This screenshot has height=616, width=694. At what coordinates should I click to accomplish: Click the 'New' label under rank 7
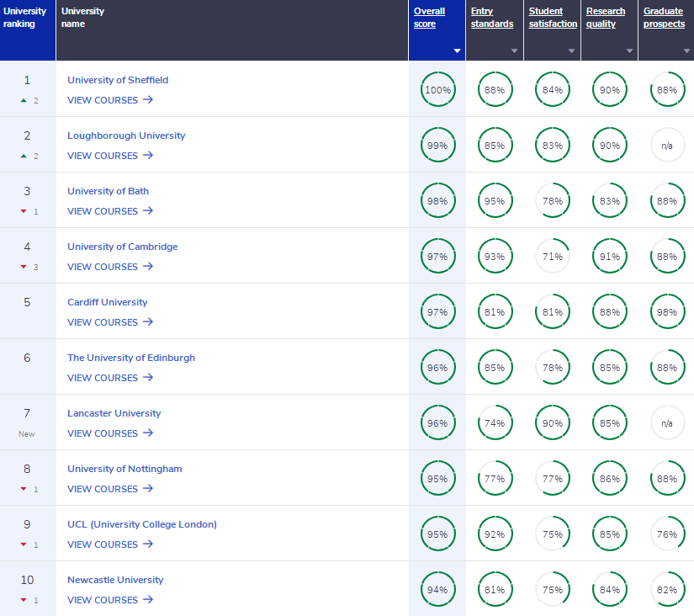tap(27, 434)
